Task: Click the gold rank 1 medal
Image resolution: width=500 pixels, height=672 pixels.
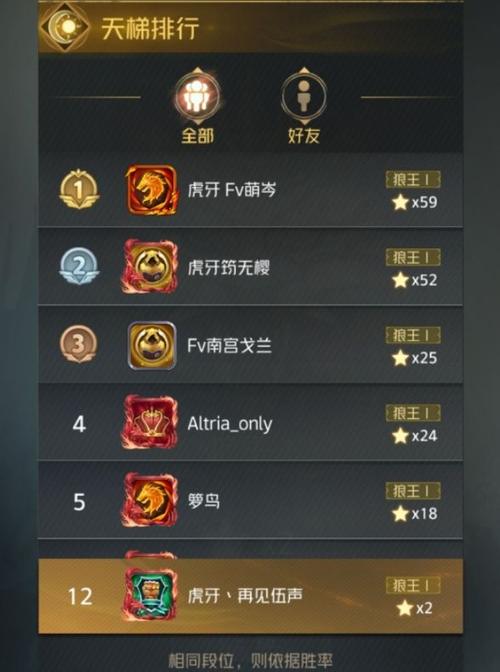Action: [x=79, y=189]
